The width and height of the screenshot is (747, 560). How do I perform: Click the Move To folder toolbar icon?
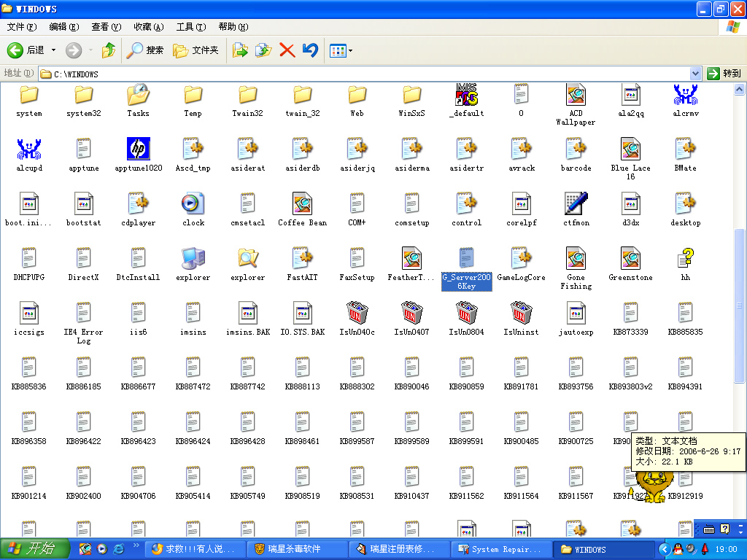tap(240, 50)
